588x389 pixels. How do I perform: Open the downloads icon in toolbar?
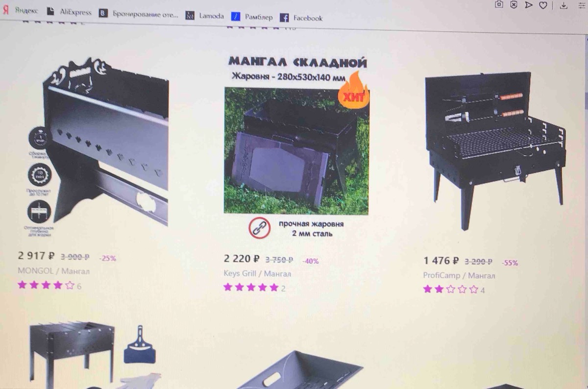[563, 5]
